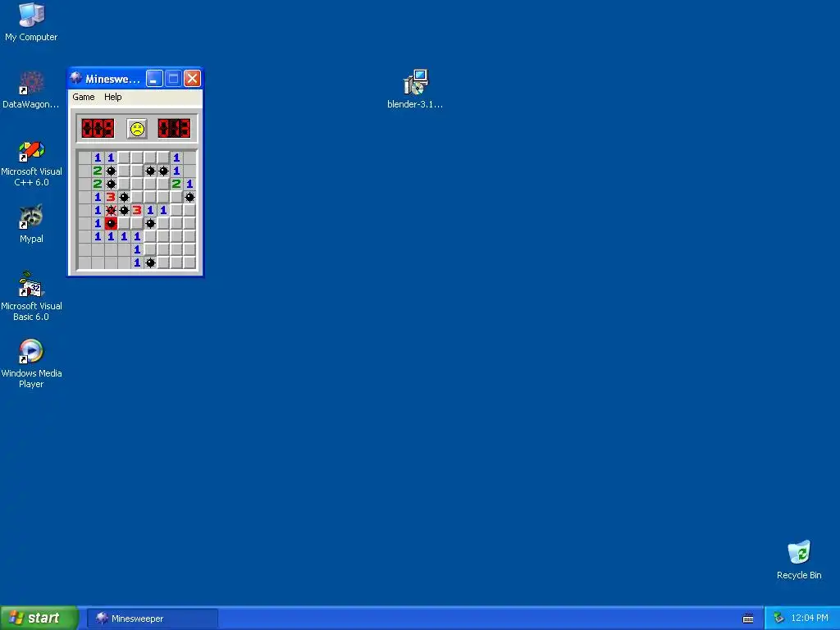Click the red exploded mine tile
This screenshot has height=630, width=840.
111,223
